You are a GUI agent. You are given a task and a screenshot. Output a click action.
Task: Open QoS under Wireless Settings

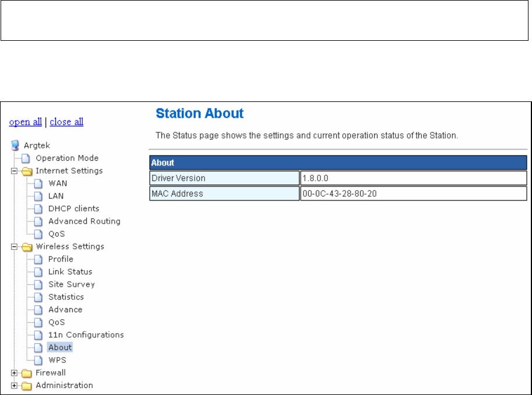57,322
